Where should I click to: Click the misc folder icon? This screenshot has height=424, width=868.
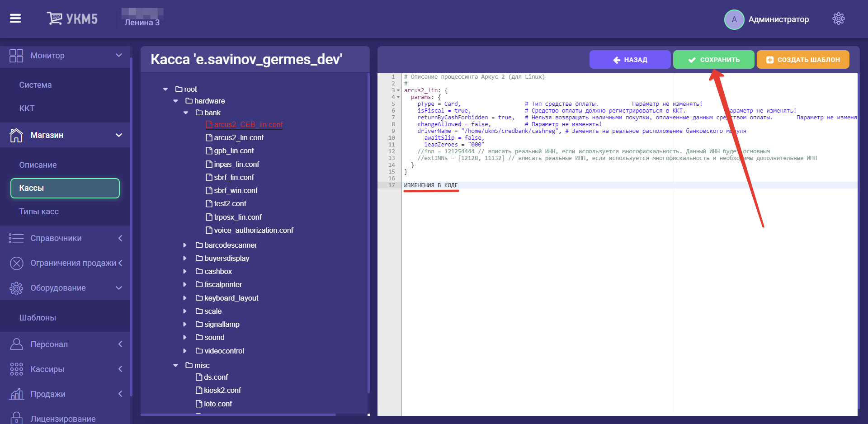point(189,365)
